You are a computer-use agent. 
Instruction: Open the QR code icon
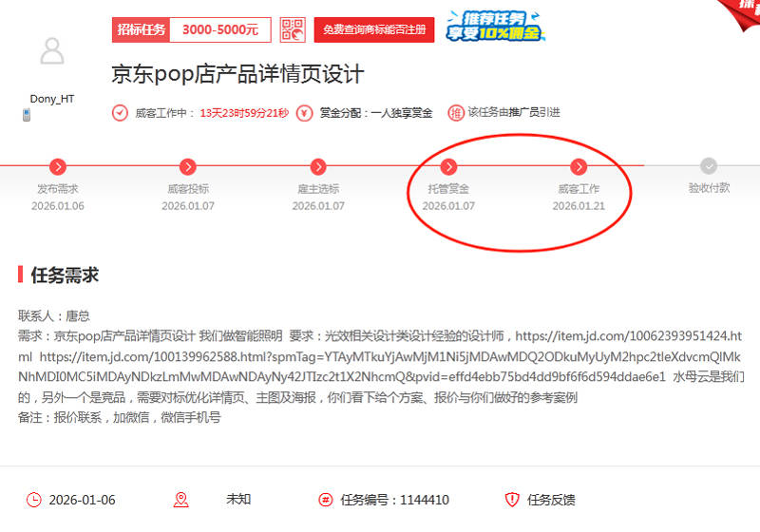point(293,29)
